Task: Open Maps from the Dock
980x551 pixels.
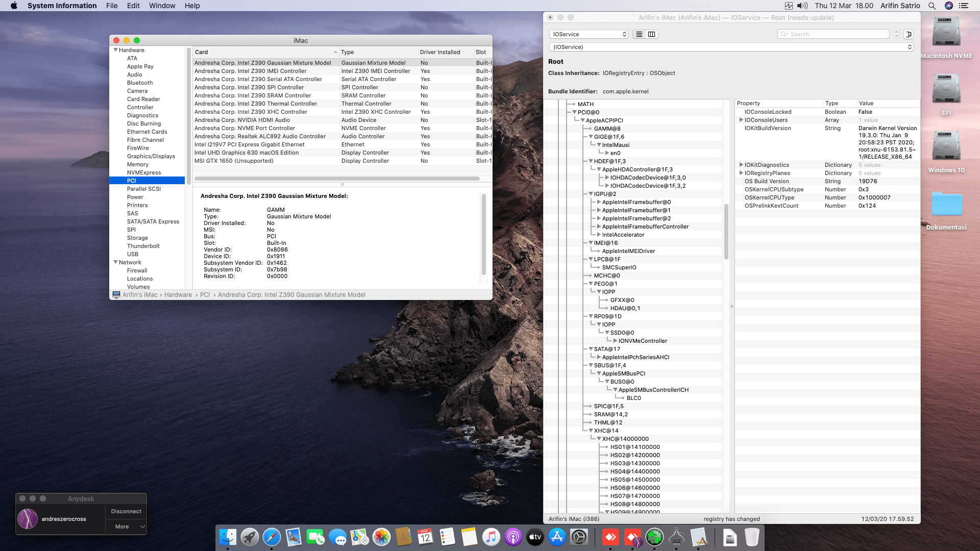Action: click(359, 537)
